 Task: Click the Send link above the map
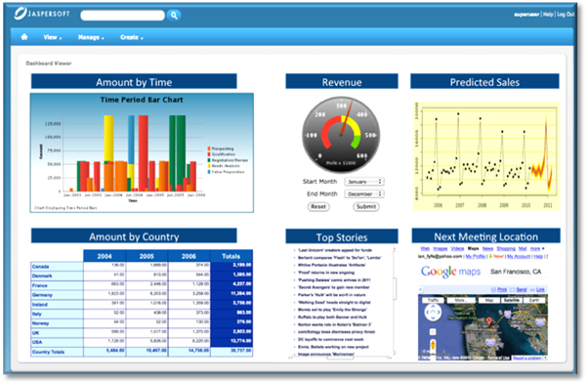pyautogui.click(x=522, y=289)
